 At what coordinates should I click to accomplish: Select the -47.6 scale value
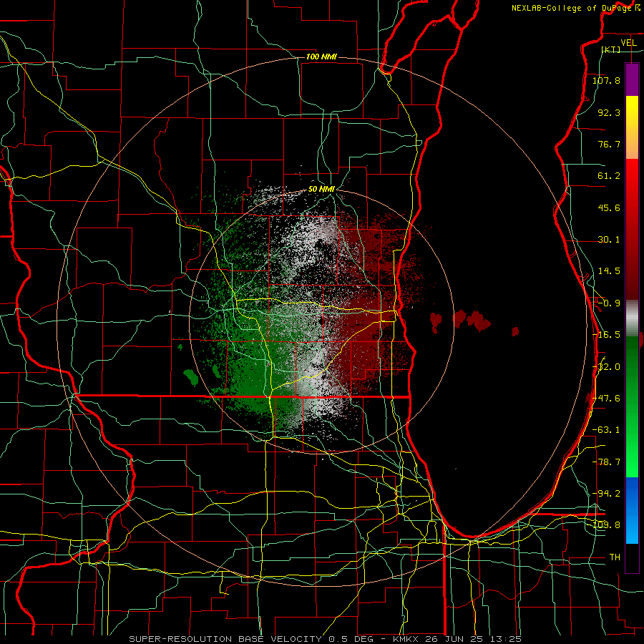(606, 399)
